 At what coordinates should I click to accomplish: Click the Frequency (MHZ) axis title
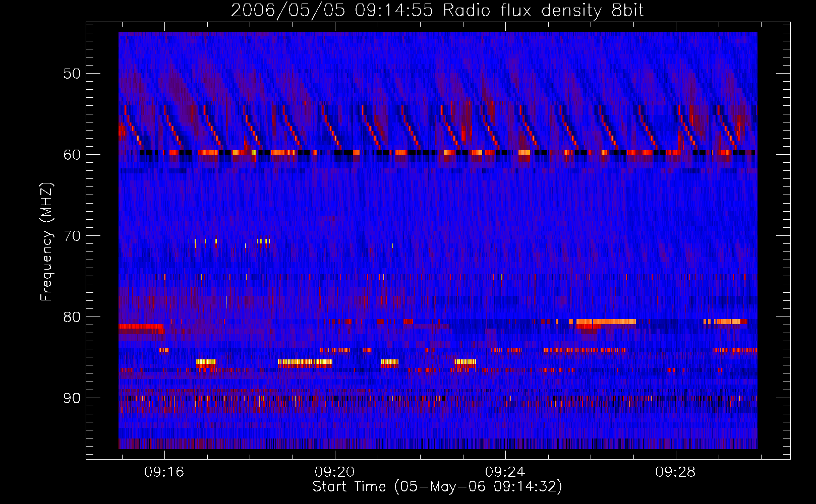(46, 242)
